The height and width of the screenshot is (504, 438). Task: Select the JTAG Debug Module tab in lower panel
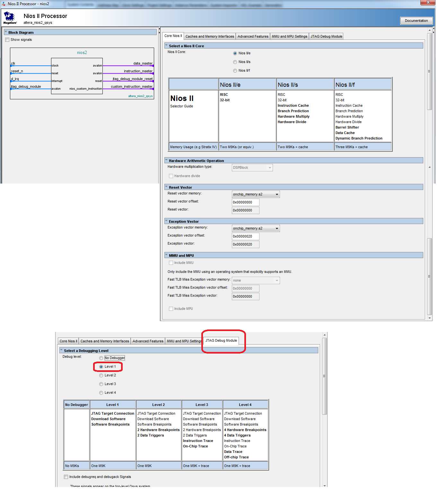221,341
